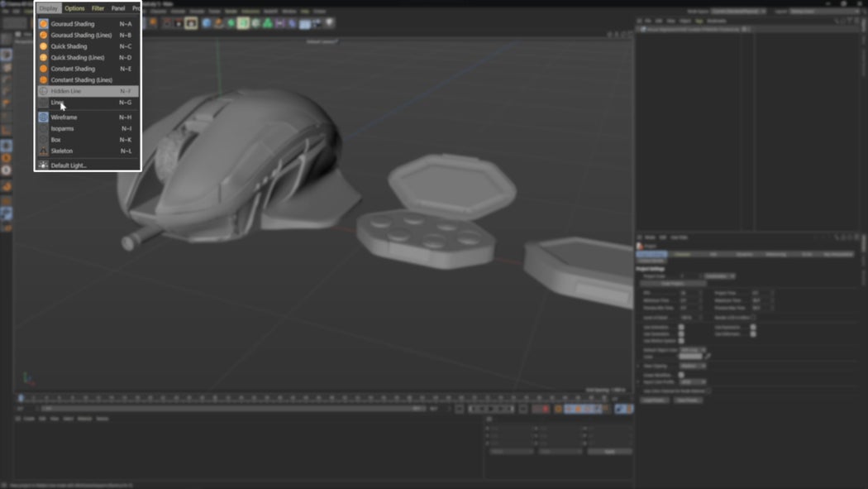
Task: Switch to the Referencing attribute tab
Action: (775, 254)
